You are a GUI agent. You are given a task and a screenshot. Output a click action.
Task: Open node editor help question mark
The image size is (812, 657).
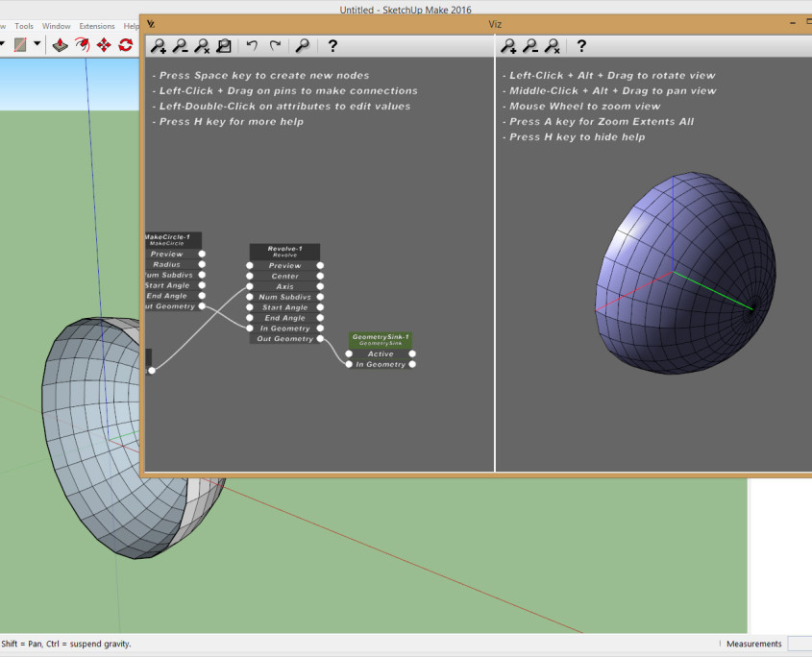332,45
